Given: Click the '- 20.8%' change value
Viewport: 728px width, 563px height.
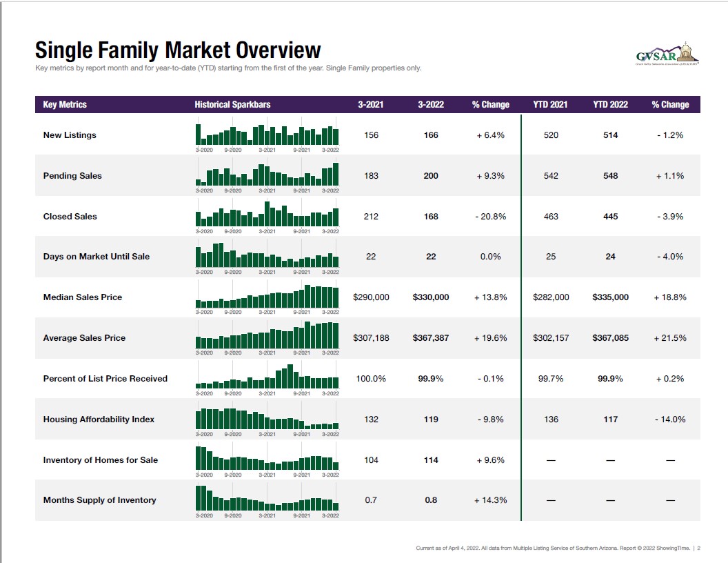Looking at the screenshot, I should point(491,217).
